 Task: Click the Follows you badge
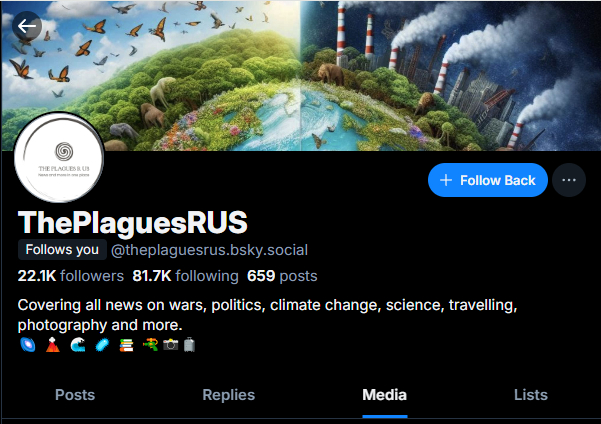62,250
